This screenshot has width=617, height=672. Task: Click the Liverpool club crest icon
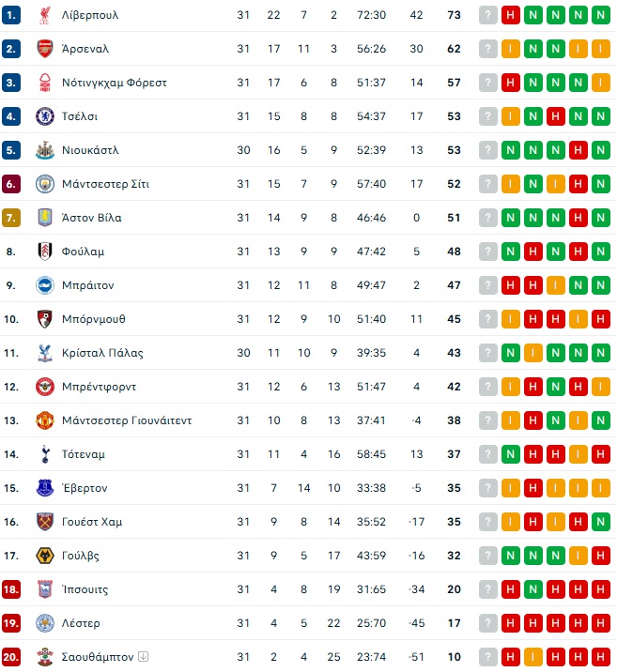(44, 15)
